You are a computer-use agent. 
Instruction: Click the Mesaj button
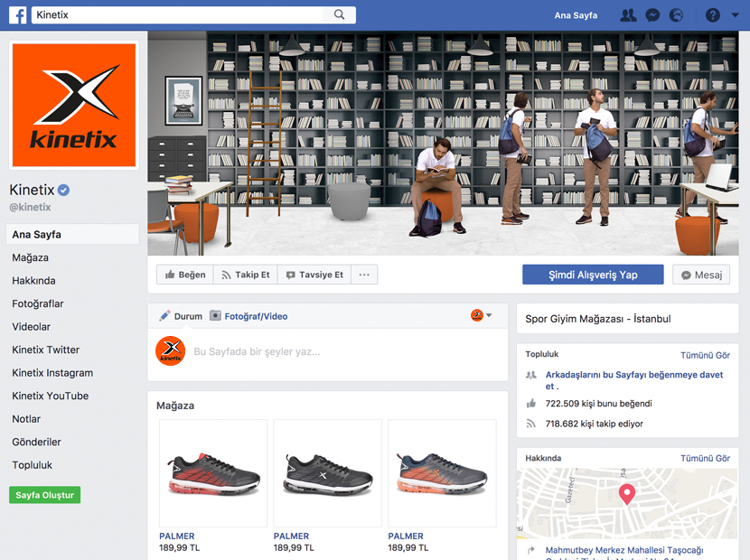tap(701, 275)
